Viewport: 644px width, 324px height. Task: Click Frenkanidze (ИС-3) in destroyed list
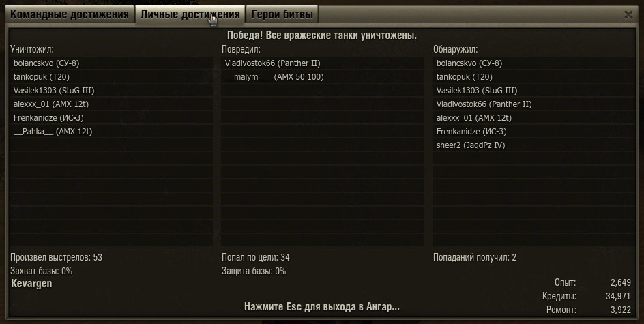click(x=111, y=118)
